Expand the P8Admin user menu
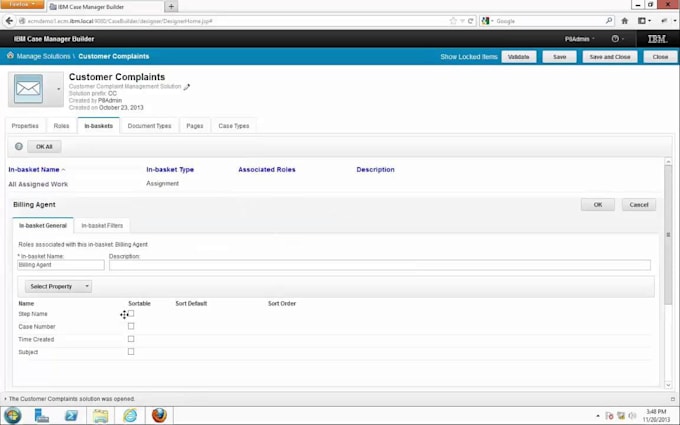The height and width of the screenshot is (425, 680). click(x=579, y=39)
